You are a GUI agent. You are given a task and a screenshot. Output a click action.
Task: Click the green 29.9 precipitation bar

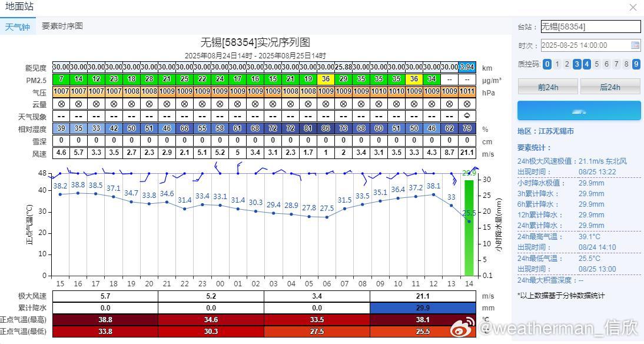pos(469,228)
